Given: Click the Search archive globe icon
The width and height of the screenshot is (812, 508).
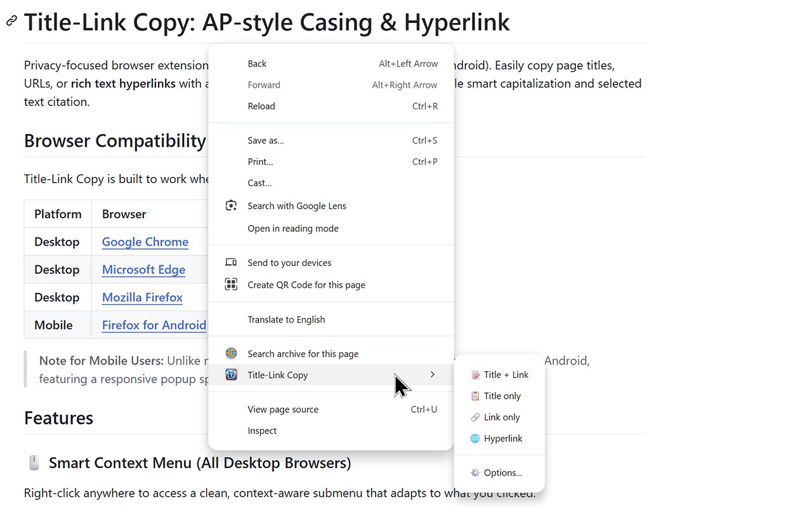Looking at the screenshot, I should click(231, 354).
